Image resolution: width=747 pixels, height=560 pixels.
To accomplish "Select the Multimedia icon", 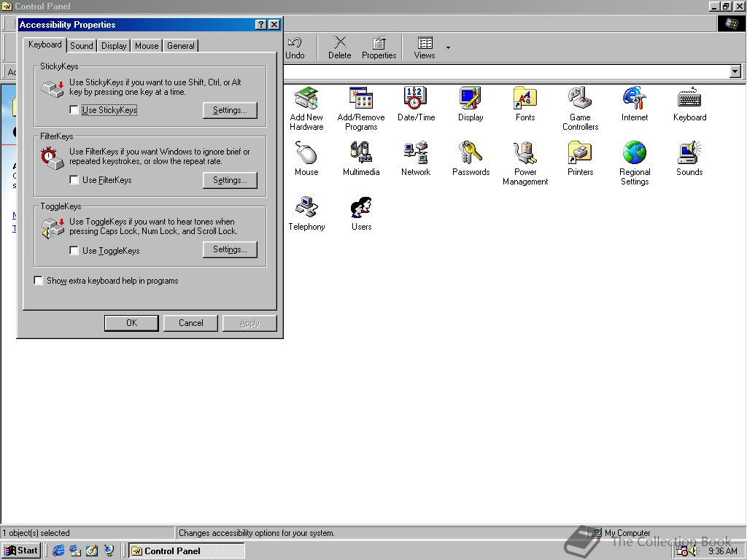I will click(x=361, y=158).
